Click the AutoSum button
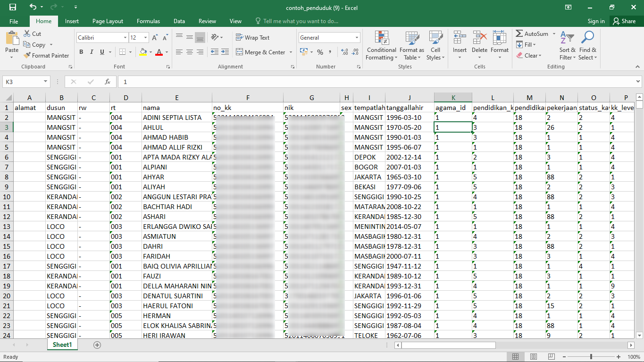 pos(532,34)
